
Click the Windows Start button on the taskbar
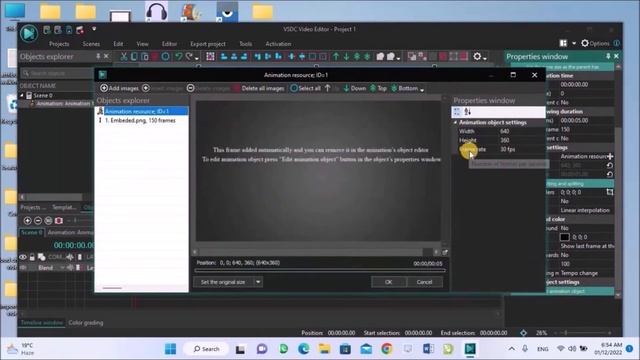[170, 349]
